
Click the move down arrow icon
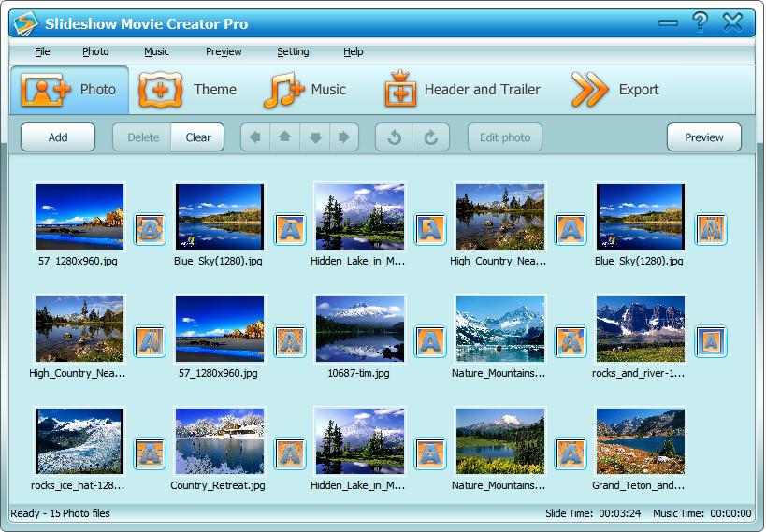(315, 137)
